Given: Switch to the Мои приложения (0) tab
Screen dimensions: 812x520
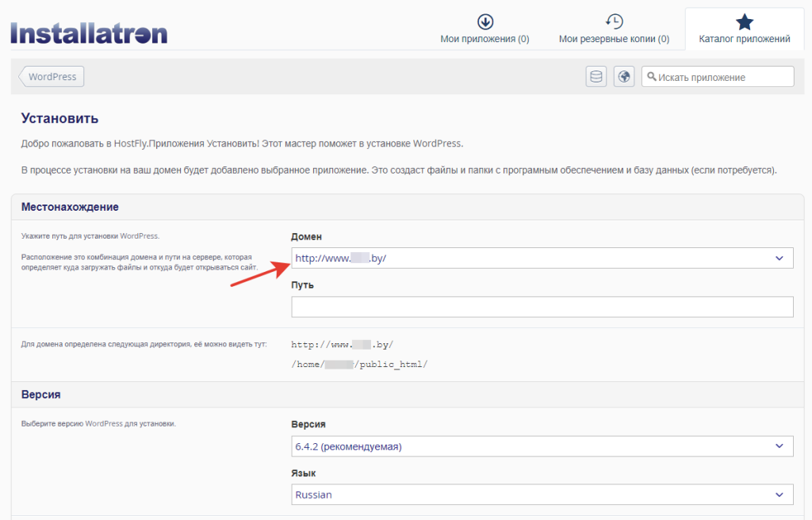Looking at the screenshot, I should tap(485, 39).
